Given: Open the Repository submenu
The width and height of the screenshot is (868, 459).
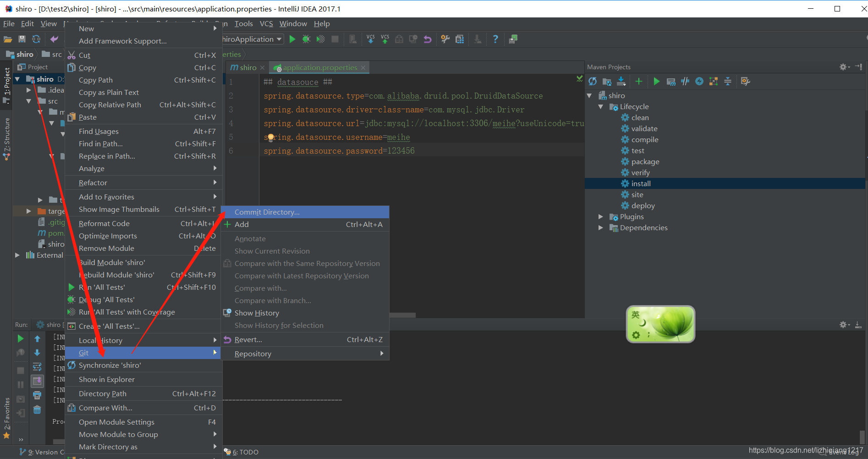Looking at the screenshot, I should click(305, 354).
